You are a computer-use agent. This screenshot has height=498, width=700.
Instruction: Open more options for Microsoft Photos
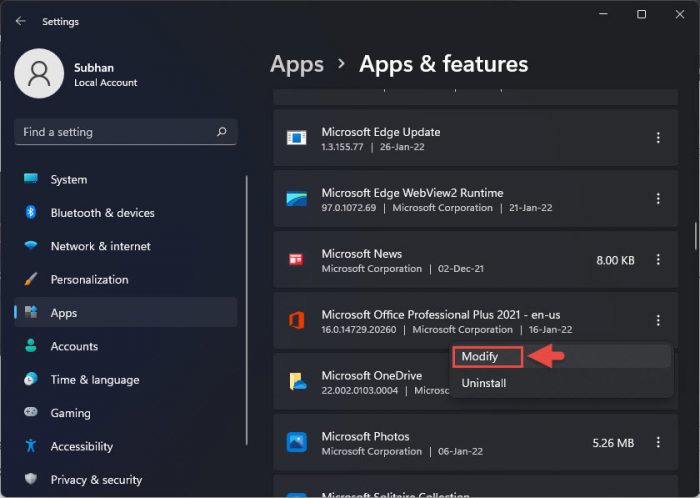(658, 442)
